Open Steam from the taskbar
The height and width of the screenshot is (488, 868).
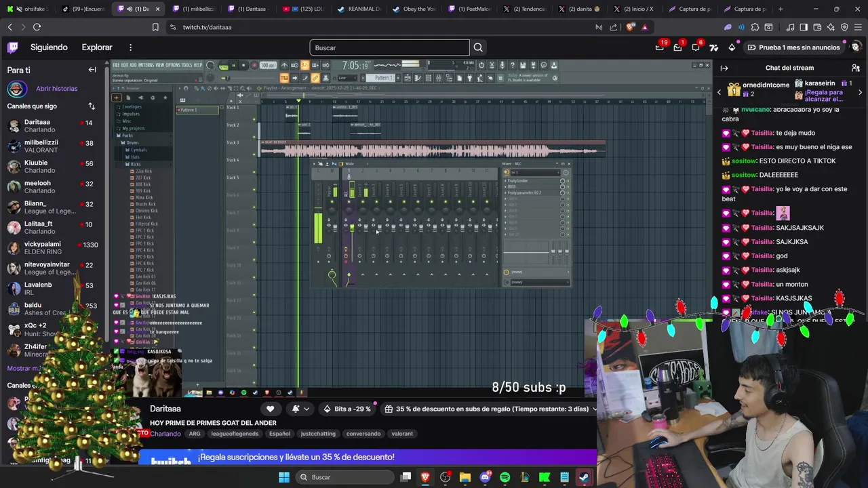coord(584,477)
